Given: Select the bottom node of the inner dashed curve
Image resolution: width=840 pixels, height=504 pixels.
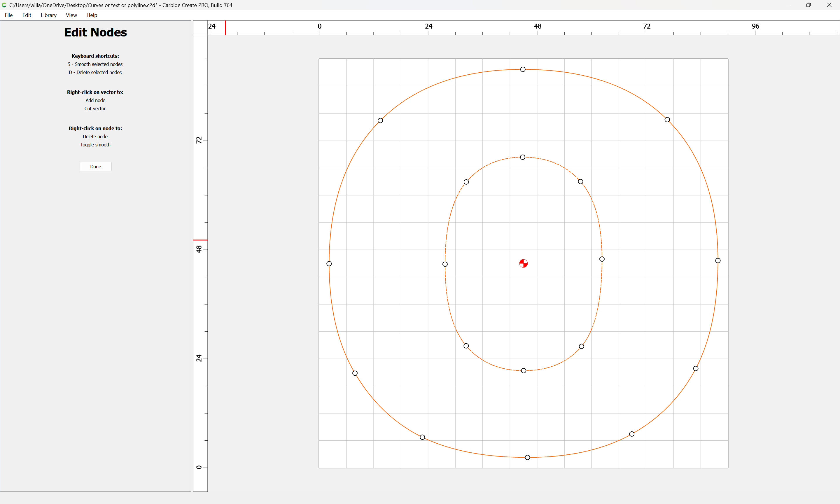Looking at the screenshot, I should coord(524,370).
